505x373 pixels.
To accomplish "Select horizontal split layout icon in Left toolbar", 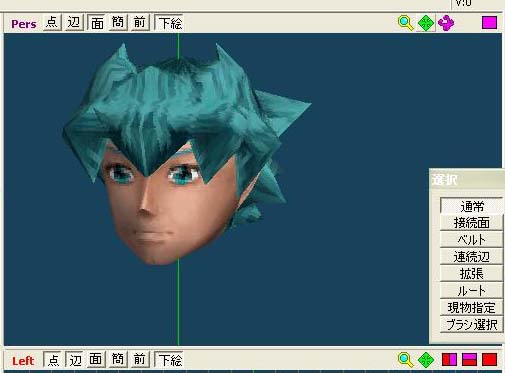I will click(x=469, y=360).
